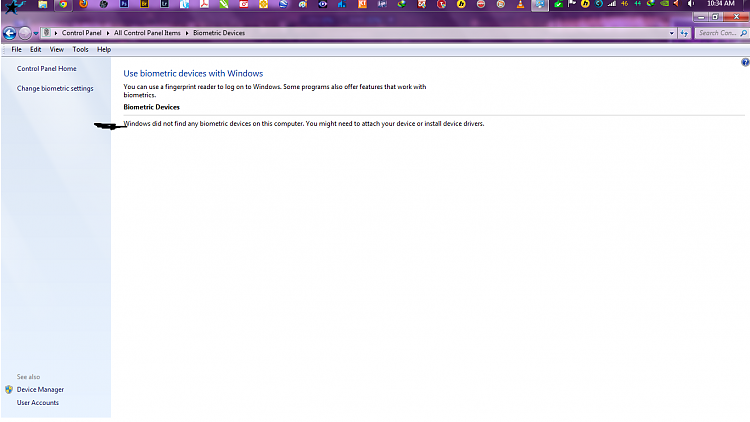Click 'Use biometric devices with Windows' heading
Screen dimensions: 750x422
193,73
